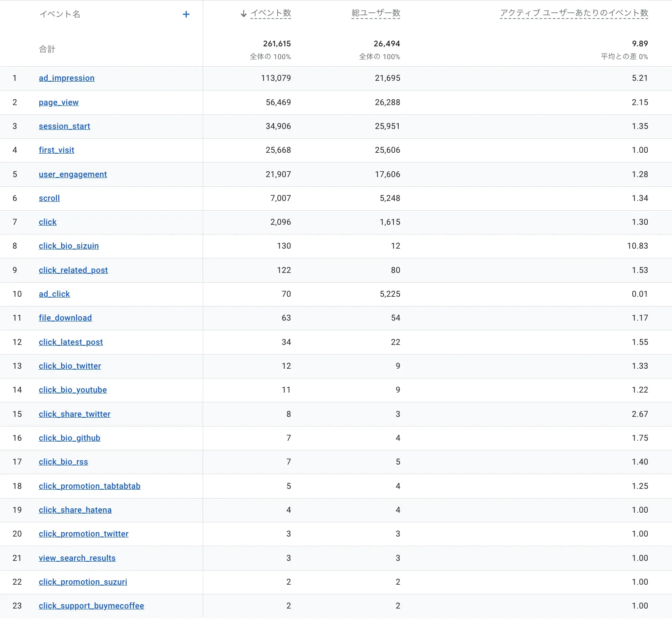Open click_bio_sizuin event

[x=69, y=246]
